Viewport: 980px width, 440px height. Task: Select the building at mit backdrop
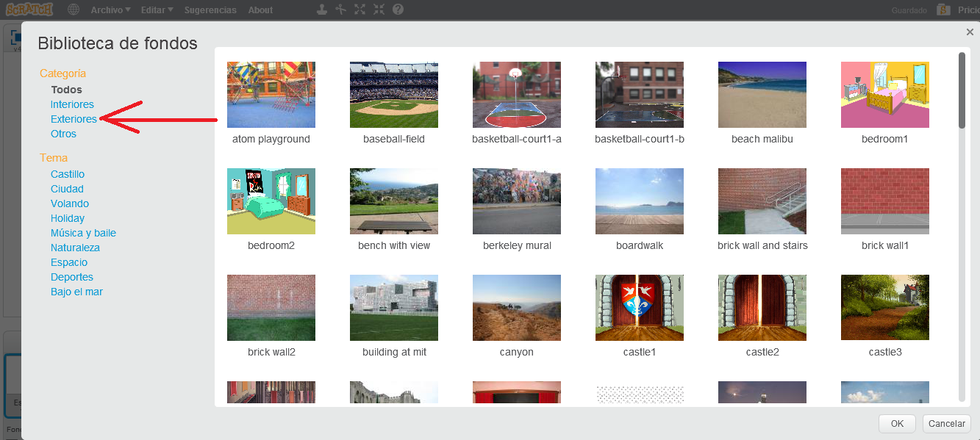click(394, 308)
